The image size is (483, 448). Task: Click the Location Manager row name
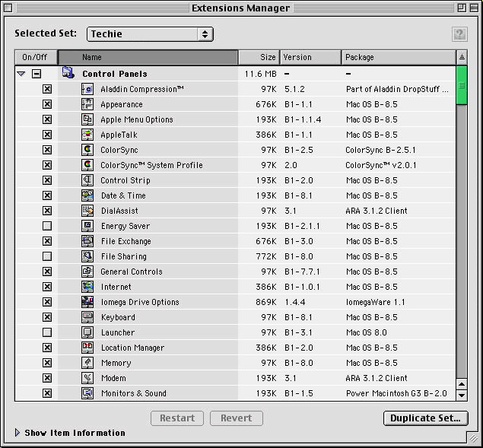coord(132,348)
